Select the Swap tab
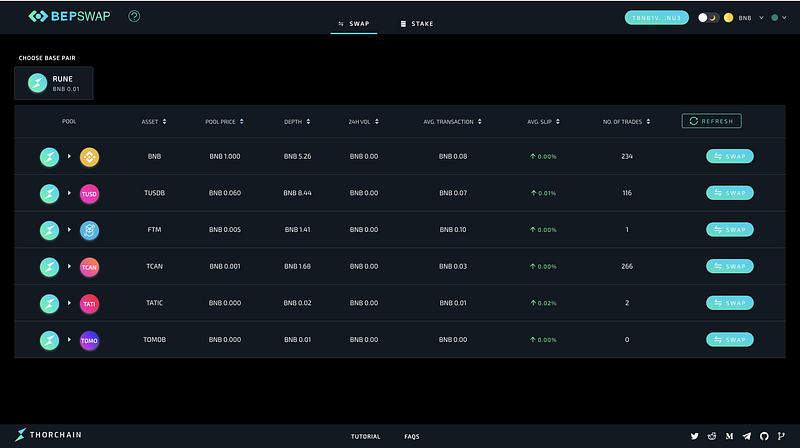Viewport: 800px width, 448px height. pyautogui.click(x=354, y=23)
